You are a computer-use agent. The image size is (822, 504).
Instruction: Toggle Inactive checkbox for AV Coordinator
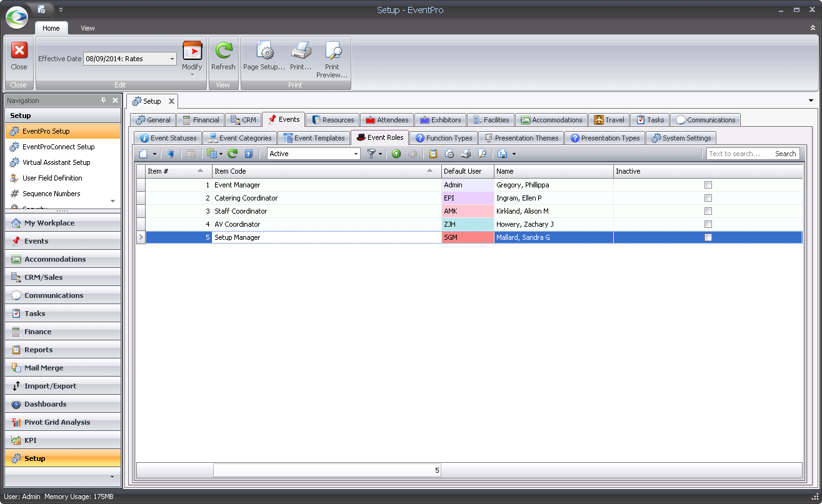708,224
